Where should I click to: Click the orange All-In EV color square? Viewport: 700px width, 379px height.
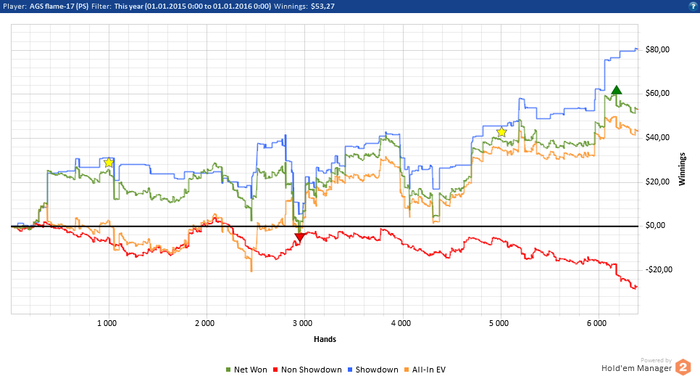pyautogui.click(x=406, y=370)
